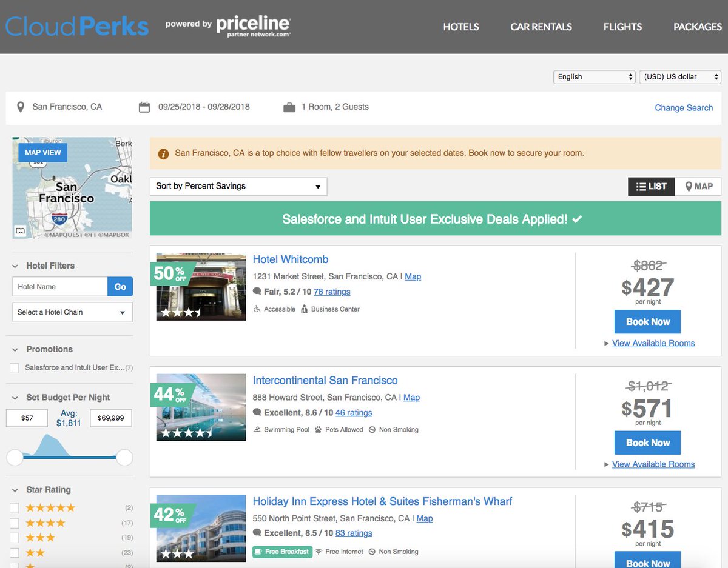The image size is (728, 568).
Task: Click the list icon in the LIST view toggle
Action: click(x=641, y=187)
